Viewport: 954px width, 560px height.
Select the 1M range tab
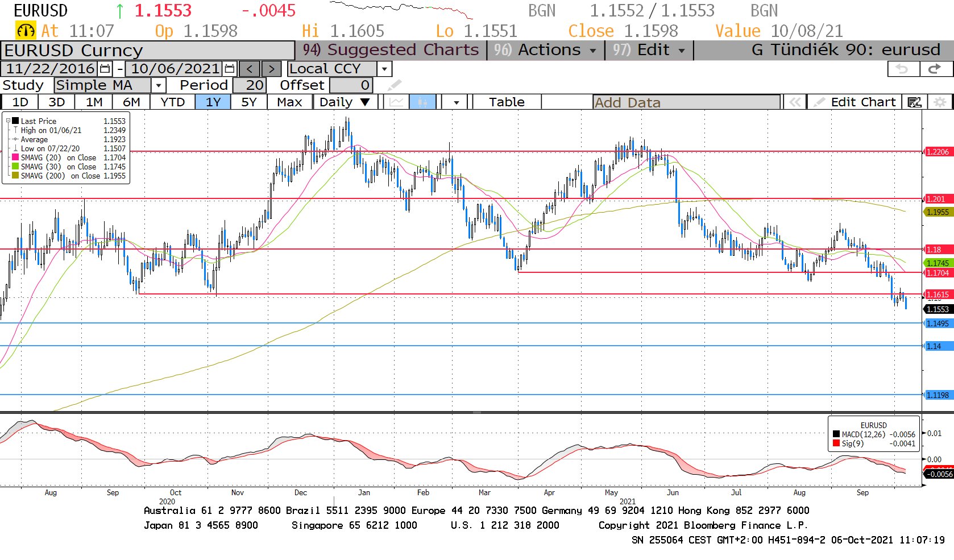coord(94,102)
